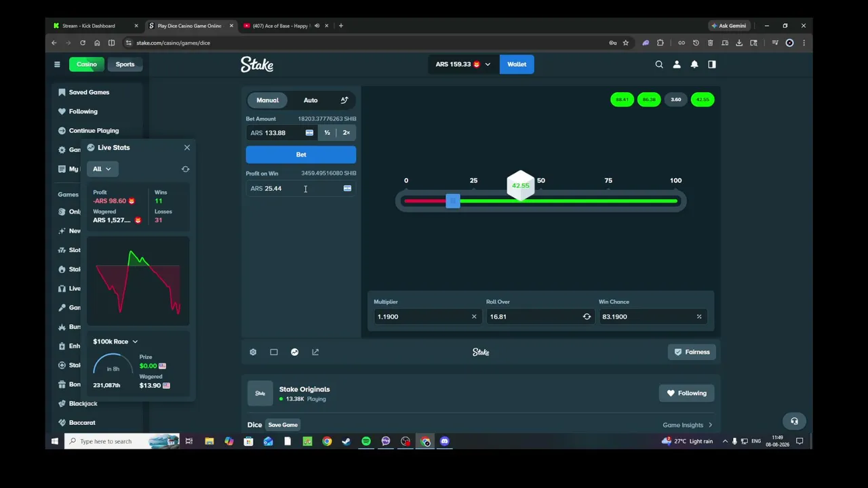This screenshot has height=488, width=868.
Task: Open the Wallet
Action: click(517, 64)
